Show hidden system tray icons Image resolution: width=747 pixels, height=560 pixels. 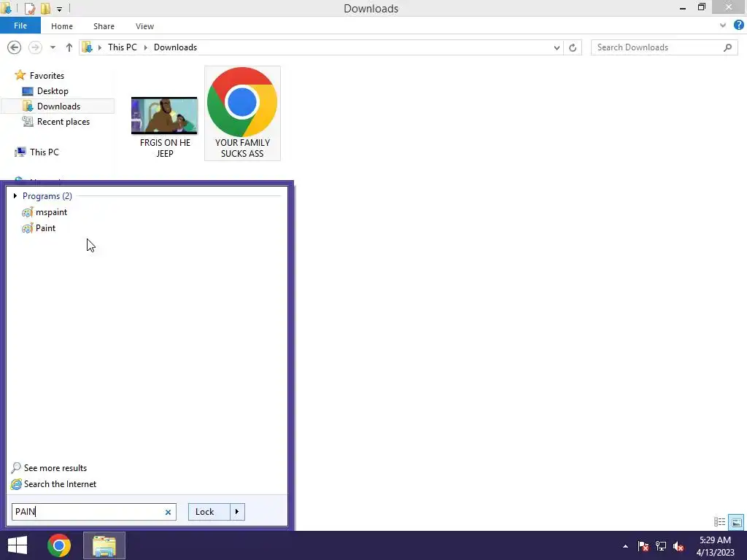tap(625, 546)
